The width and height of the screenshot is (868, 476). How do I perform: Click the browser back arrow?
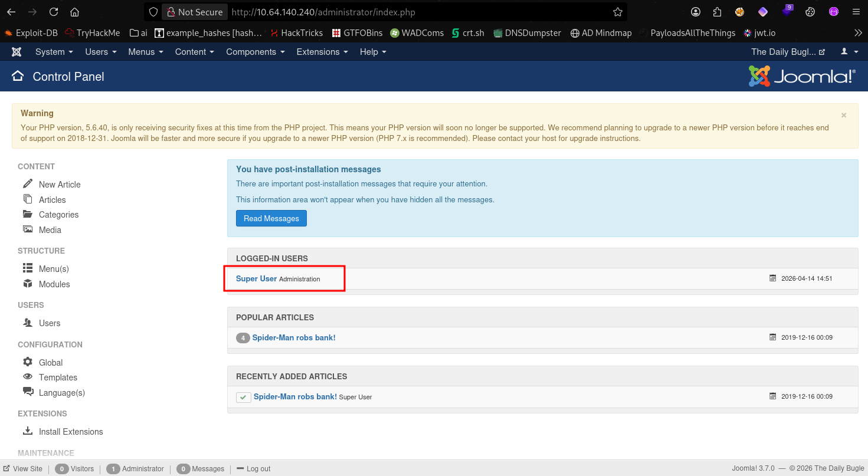coord(11,12)
